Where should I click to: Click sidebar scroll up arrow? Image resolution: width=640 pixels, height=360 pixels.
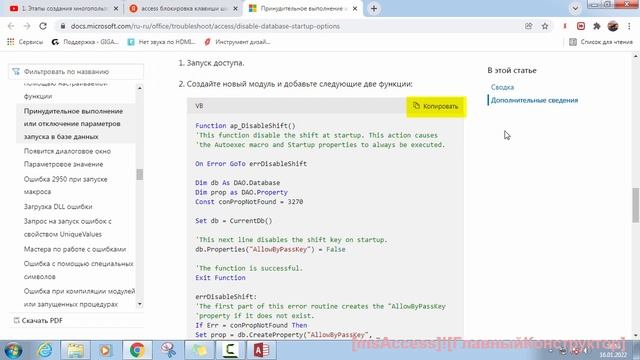(x=140, y=88)
